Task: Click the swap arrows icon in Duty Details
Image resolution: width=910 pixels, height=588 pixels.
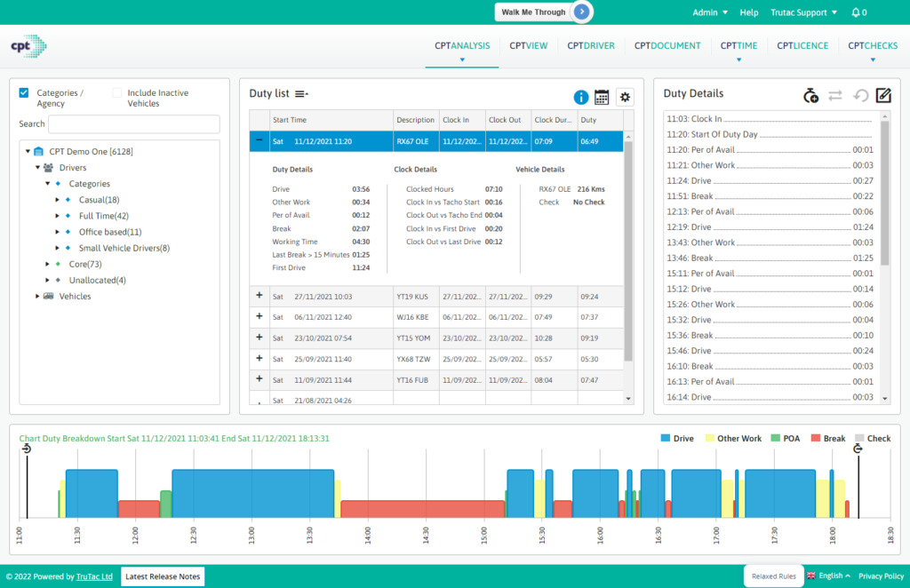Action: coord(835,95)
